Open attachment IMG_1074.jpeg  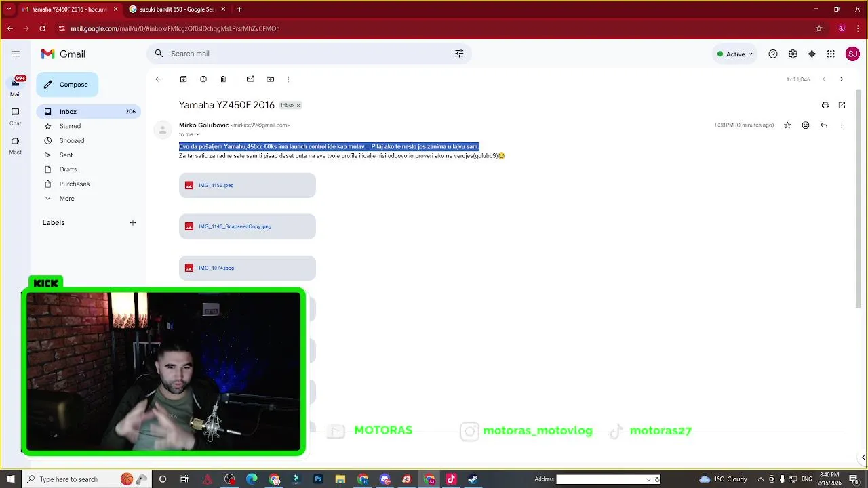click(248, 268)
